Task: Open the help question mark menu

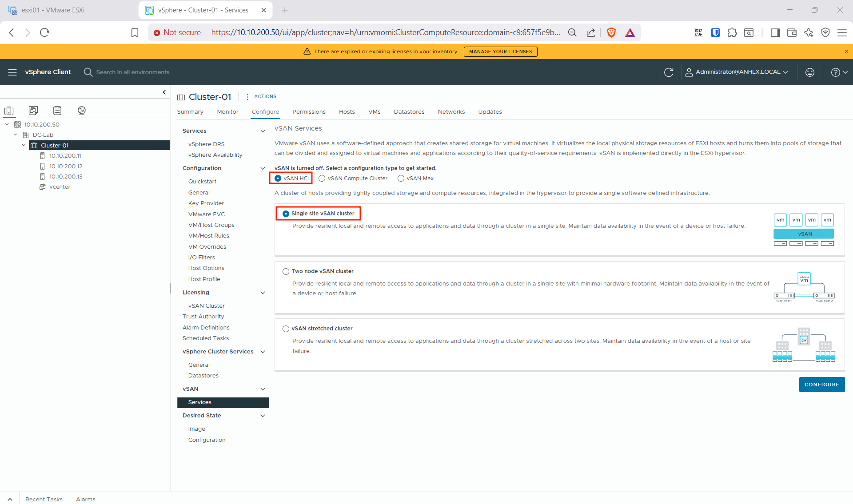Action: (839, 72)
